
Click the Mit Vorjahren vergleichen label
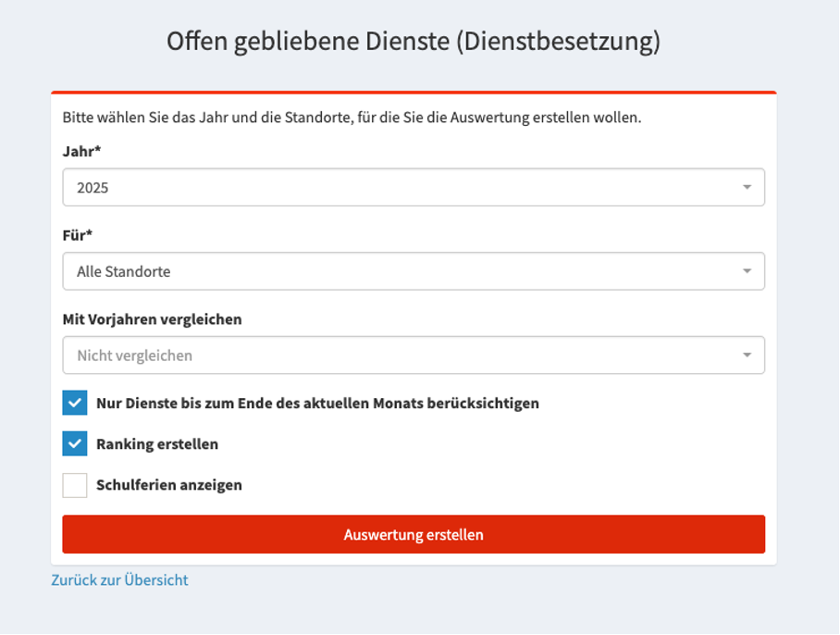pyautogui.click(x=152, y=319)
